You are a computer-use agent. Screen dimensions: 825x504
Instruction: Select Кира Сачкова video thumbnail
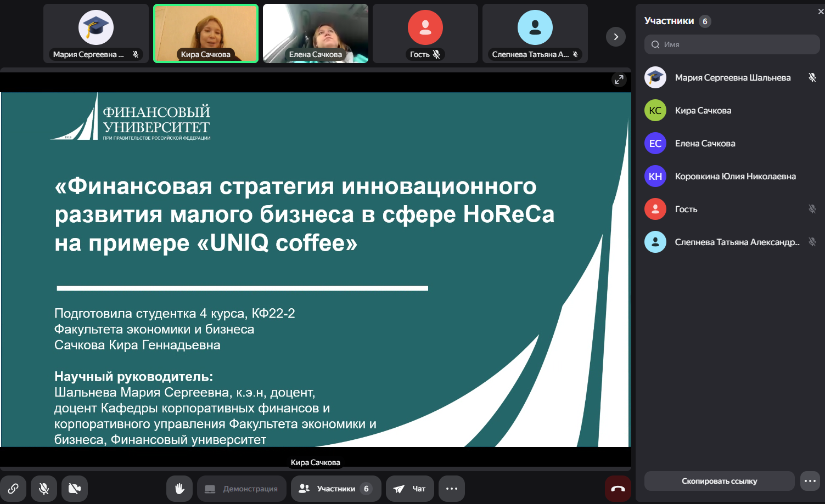coord(206,33)
